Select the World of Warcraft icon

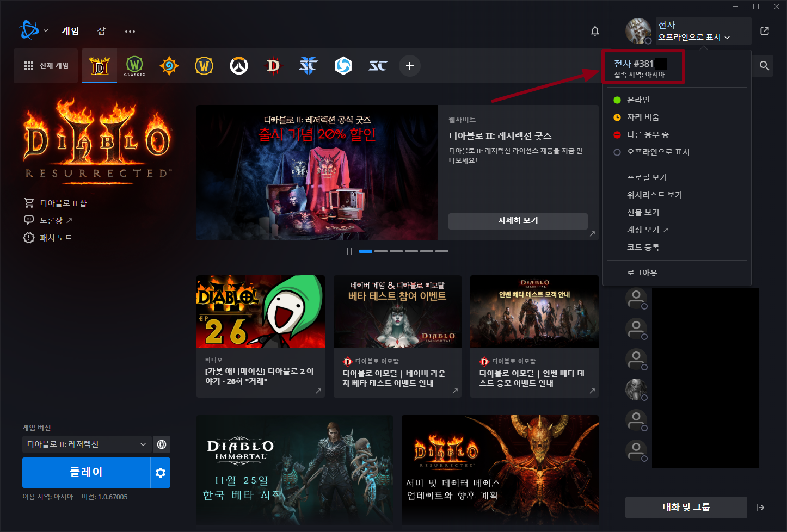204,66
